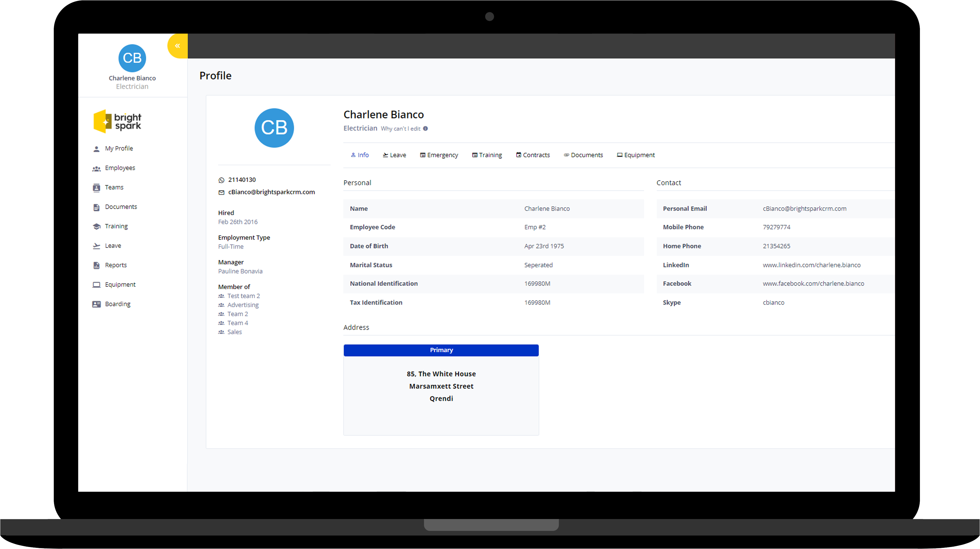Open the Equipment tab
This screenshot has width=980, height=549.
635,155
